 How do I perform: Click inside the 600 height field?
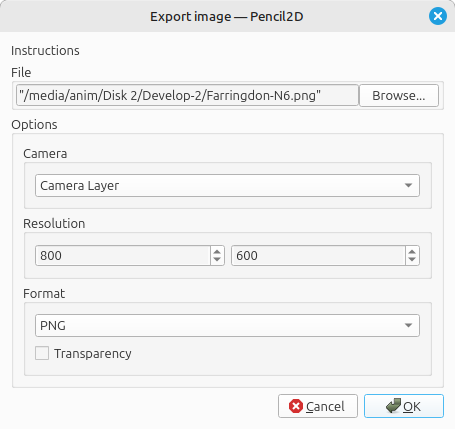(318, 256)
